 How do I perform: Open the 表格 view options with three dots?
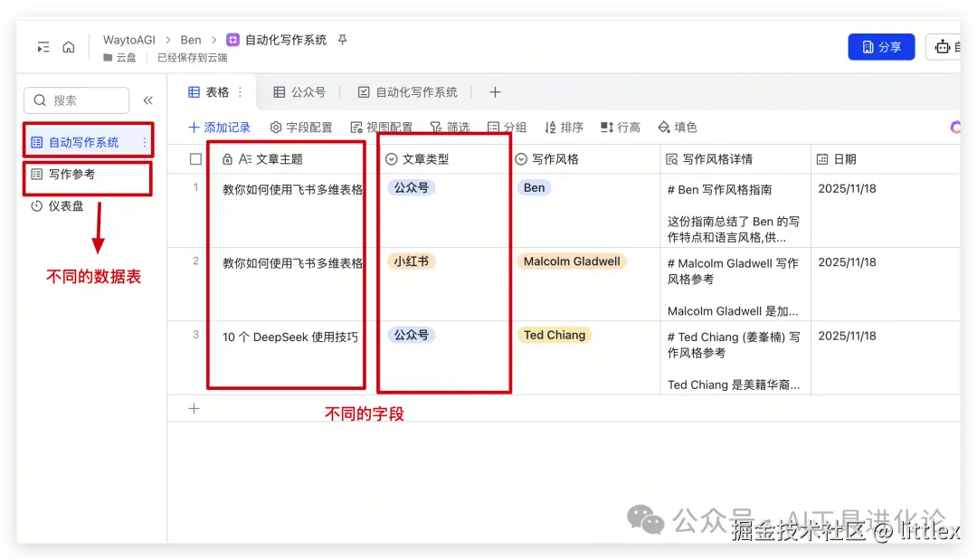tap(239, 91)
